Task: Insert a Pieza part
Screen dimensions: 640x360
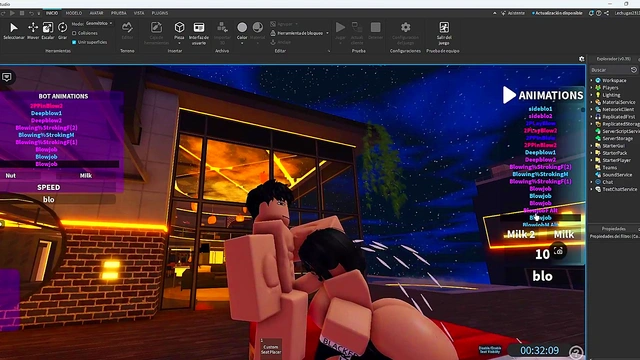Action: click(x=179, y=31)
